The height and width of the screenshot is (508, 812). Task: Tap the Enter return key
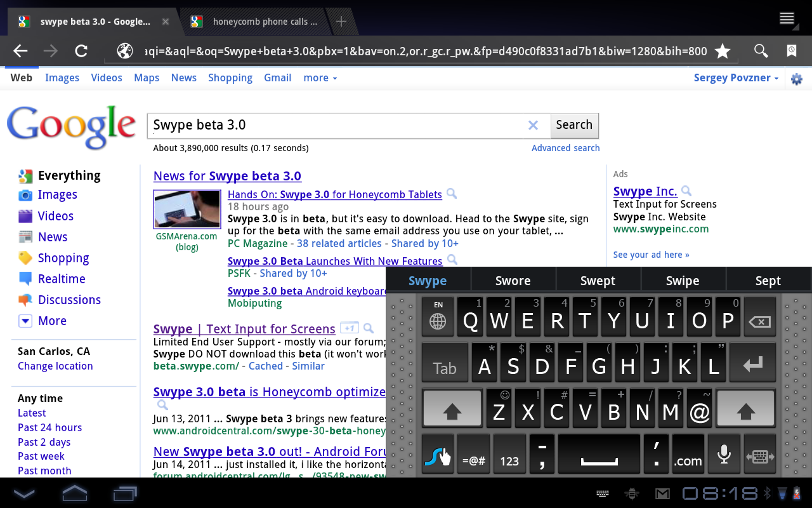(x=752, y=363)
